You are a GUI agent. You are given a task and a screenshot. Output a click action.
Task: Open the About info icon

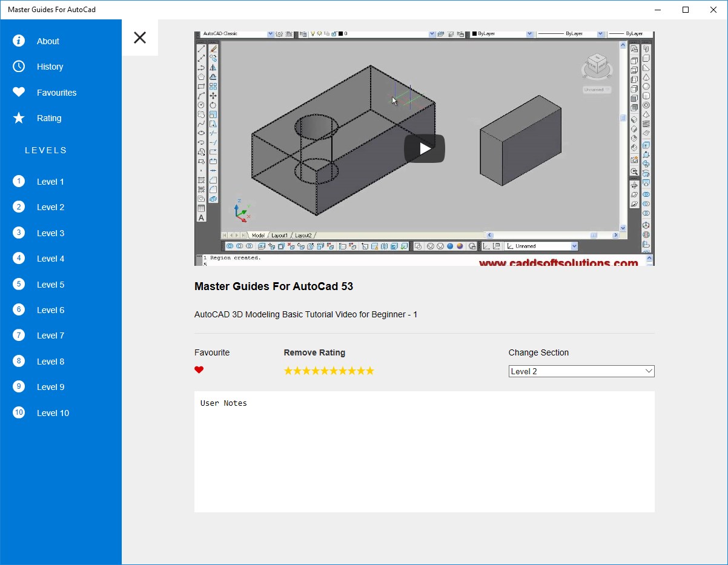pos(19,41)
